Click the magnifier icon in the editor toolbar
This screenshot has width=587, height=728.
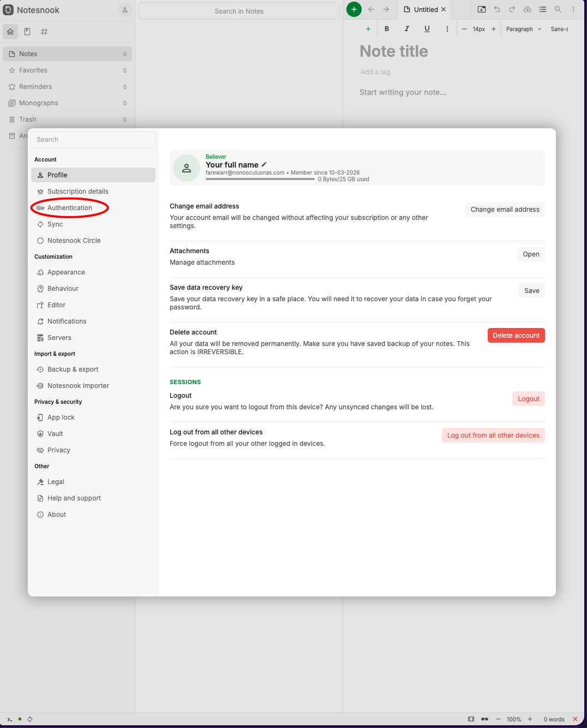pos(558,9)
